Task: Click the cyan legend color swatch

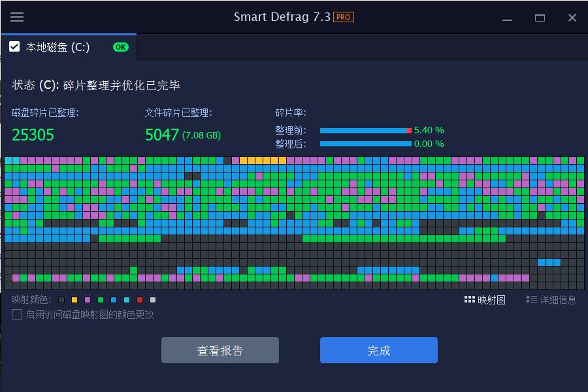Action: 127,300
